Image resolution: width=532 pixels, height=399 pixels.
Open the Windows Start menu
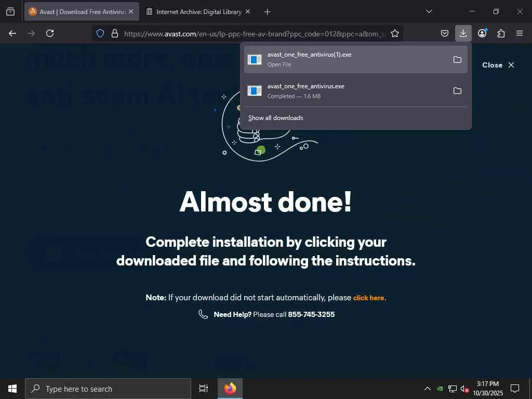tap(12, 389)
